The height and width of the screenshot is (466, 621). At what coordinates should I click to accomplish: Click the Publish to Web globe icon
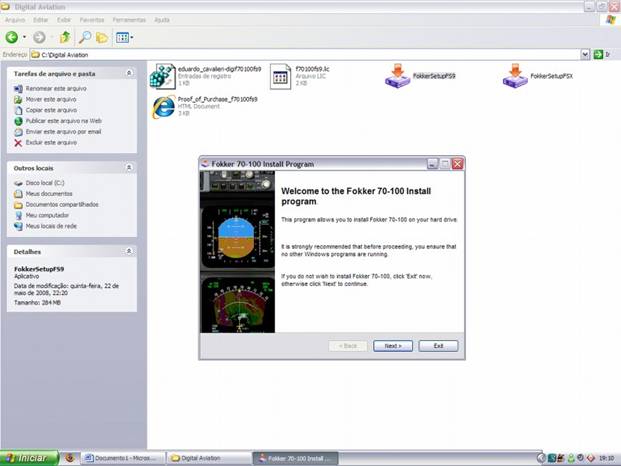[18, 121]
